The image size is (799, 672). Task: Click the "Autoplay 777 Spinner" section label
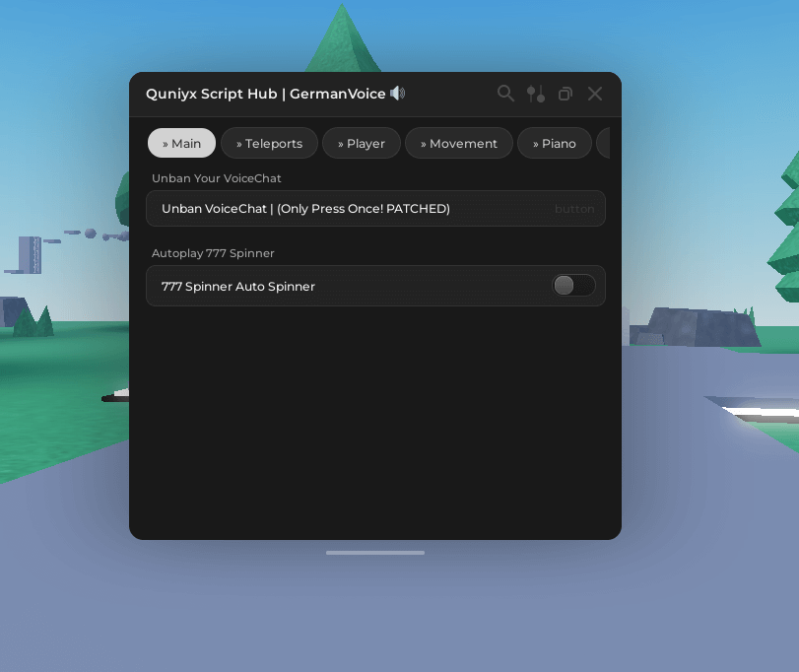click(213, 253)
